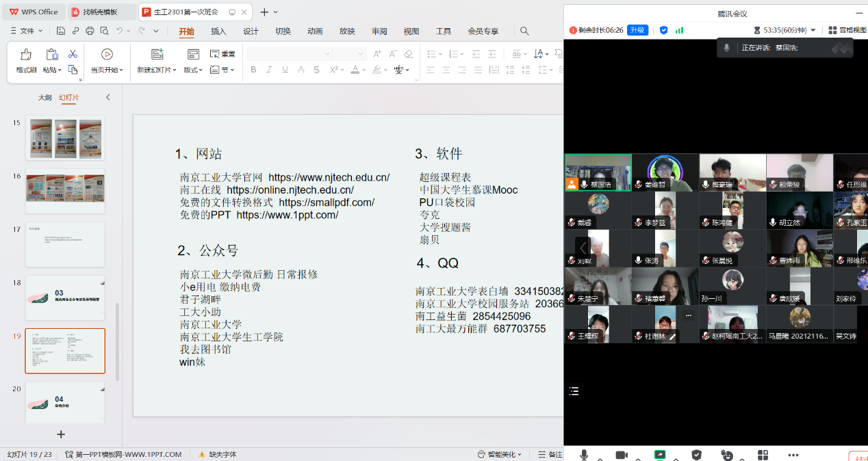Click the blue security shield icon
868x461 pixels.
pos(663,30)
